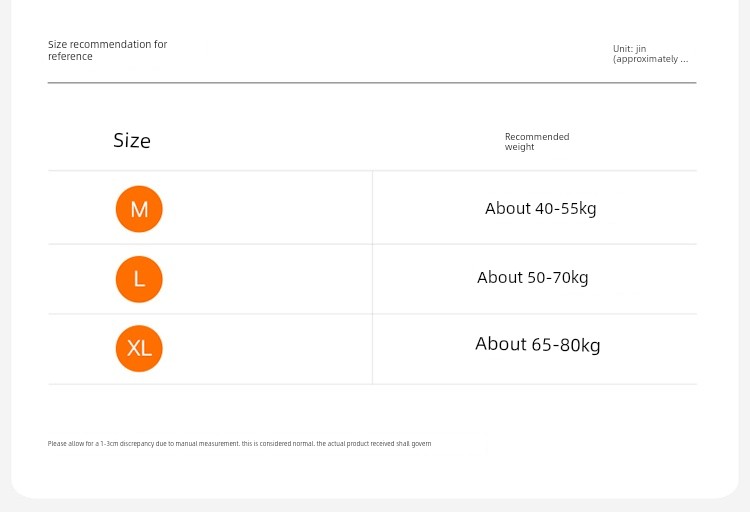Click the empty cell beside the L badge
750x512 pixels.
268,279
